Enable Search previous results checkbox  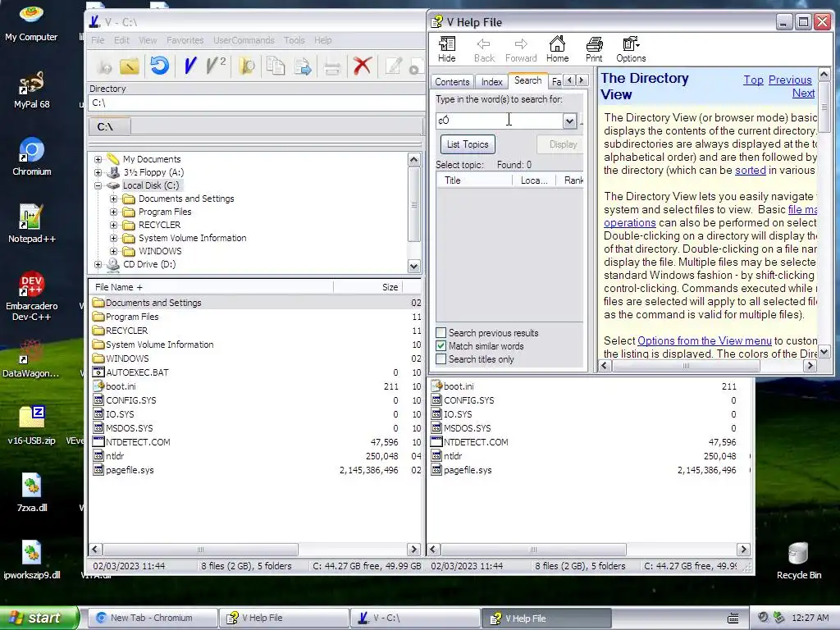(x=441, y=333)
